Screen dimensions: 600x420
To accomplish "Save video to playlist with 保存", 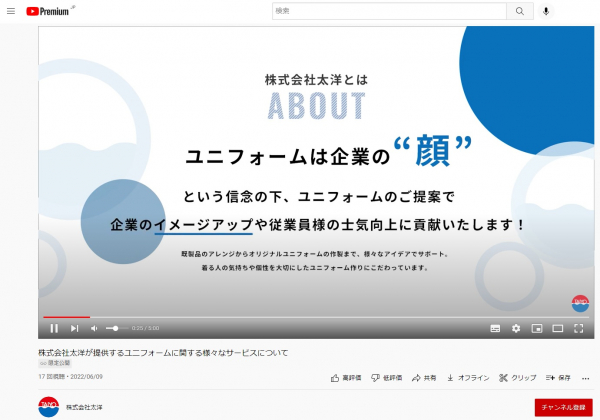I will pyautogui.click(x=558, y=378).
